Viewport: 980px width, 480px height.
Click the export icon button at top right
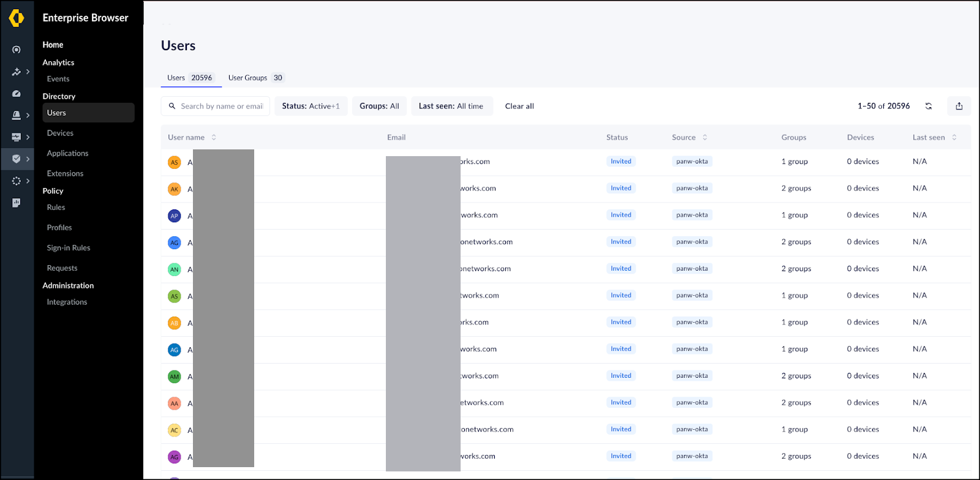click(959, 106)
